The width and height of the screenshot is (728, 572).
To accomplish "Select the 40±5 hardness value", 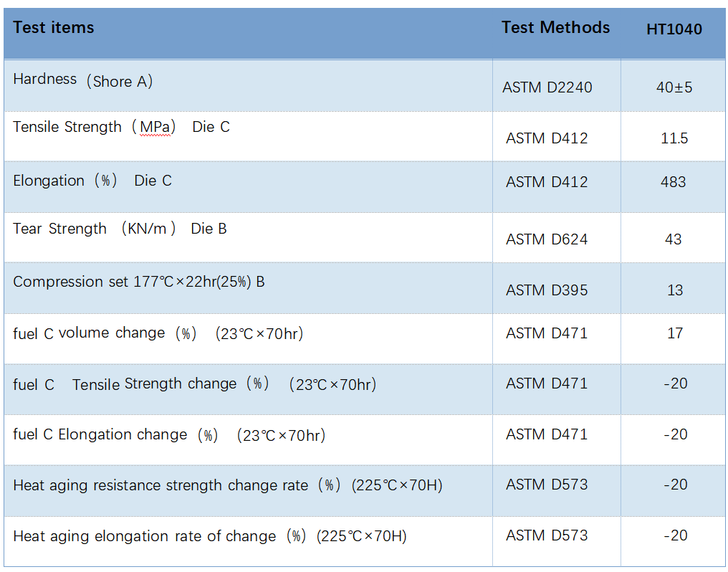I will (x=674, y=87).
